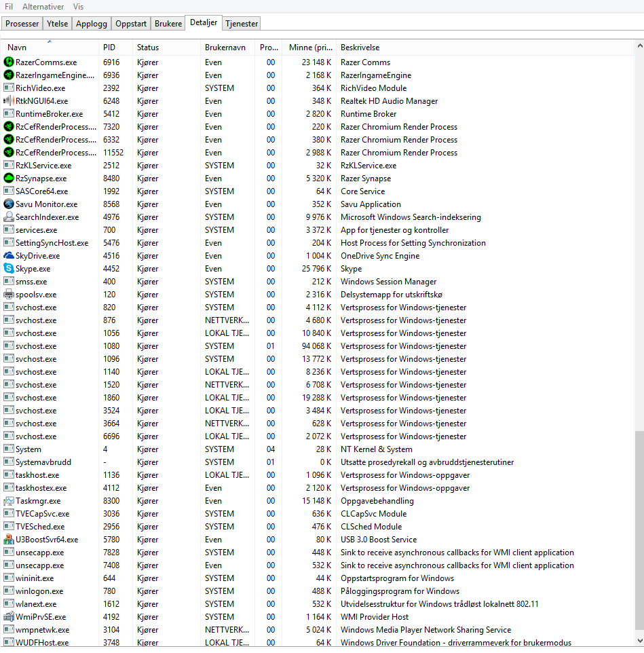Click the scrollbar down arrow
This screenshot has height=653, width=644.
pos(639,641)
